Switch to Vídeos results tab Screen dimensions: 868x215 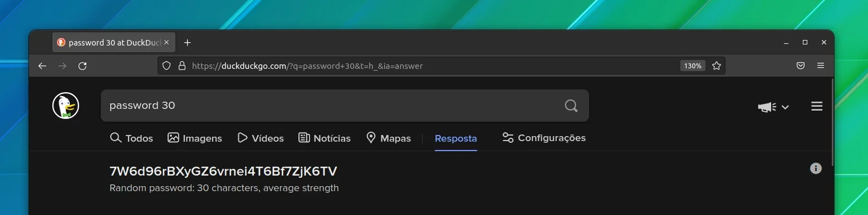tap(261, 138)
